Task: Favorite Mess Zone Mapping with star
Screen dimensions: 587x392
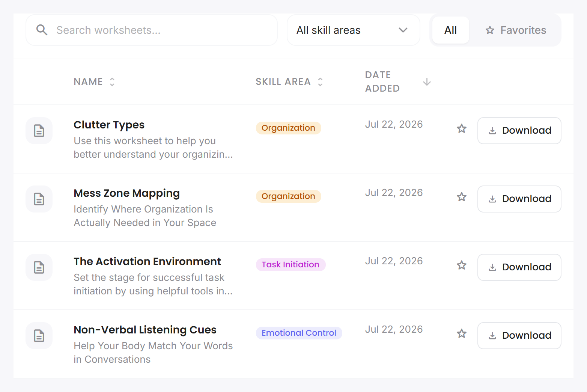Action: pos(462,197)
